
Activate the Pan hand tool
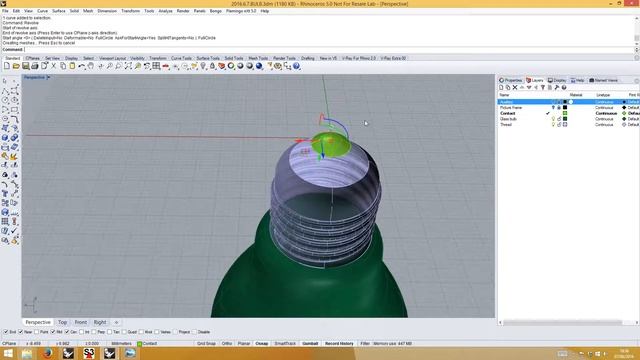click(x=91, y=66)
